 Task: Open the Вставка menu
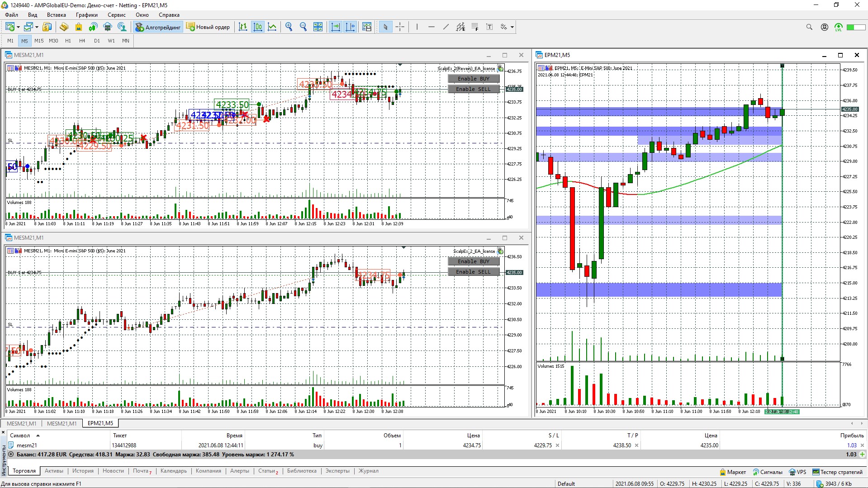click(57, 15)
